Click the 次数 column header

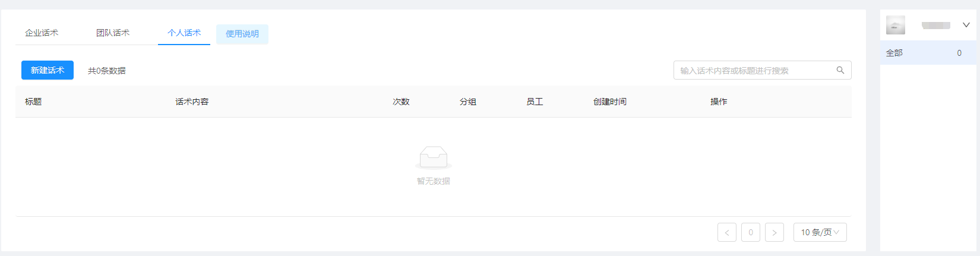point(401,102)
